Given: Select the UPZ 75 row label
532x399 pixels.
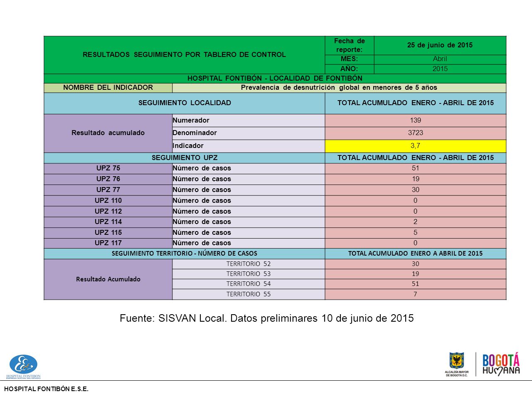Looking at the screenshot, I should [108, 168].
